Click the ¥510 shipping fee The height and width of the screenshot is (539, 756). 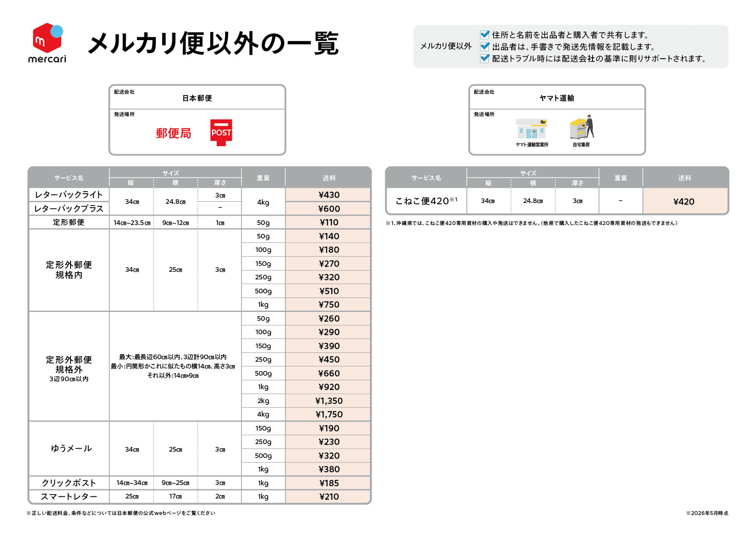pyautogui.click(x=329, y=291)
